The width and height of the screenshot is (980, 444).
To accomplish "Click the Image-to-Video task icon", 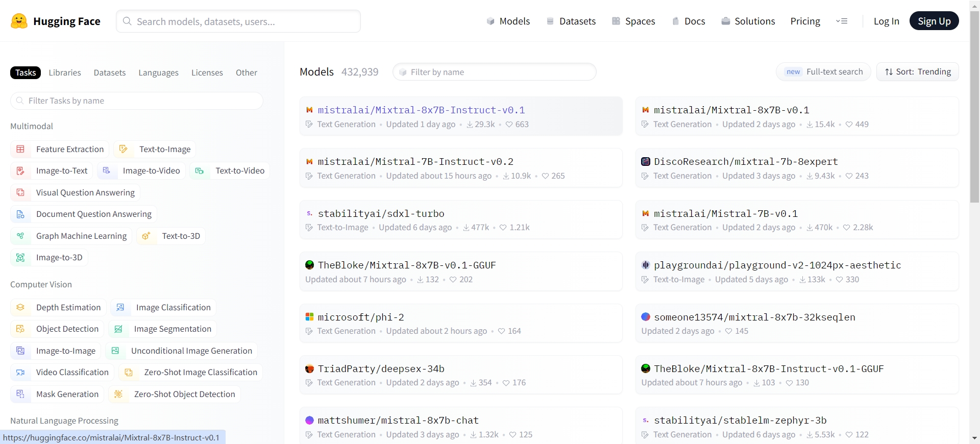I will pyautogui.click(x=107, y=170).
